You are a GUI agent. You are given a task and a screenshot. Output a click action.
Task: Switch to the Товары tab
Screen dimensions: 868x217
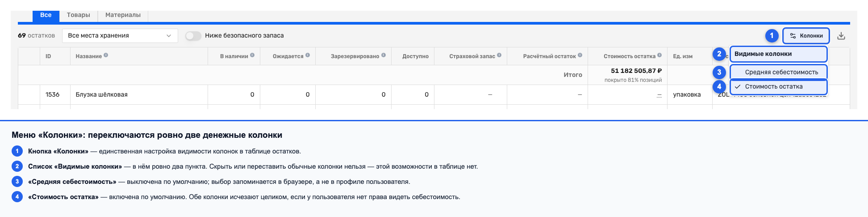79,15
